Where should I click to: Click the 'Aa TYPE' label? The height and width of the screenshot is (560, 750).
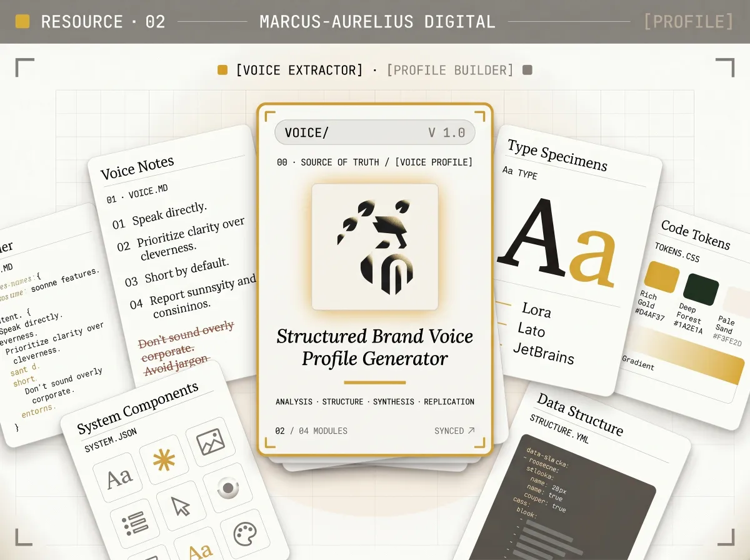click(519, 174)
